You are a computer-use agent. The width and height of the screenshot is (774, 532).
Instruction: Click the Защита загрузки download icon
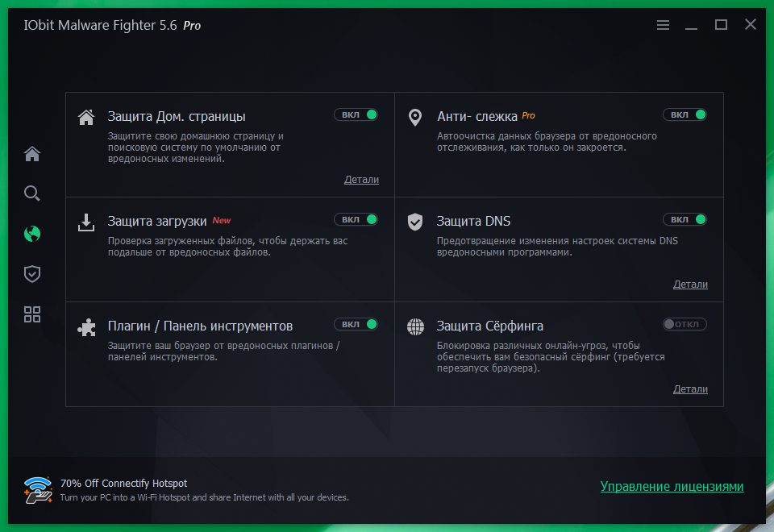86,222
